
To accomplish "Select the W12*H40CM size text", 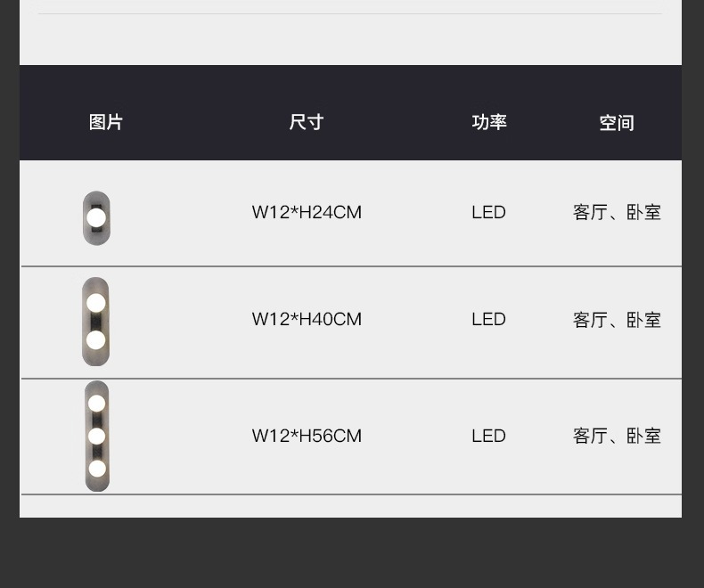I will 307,319.
